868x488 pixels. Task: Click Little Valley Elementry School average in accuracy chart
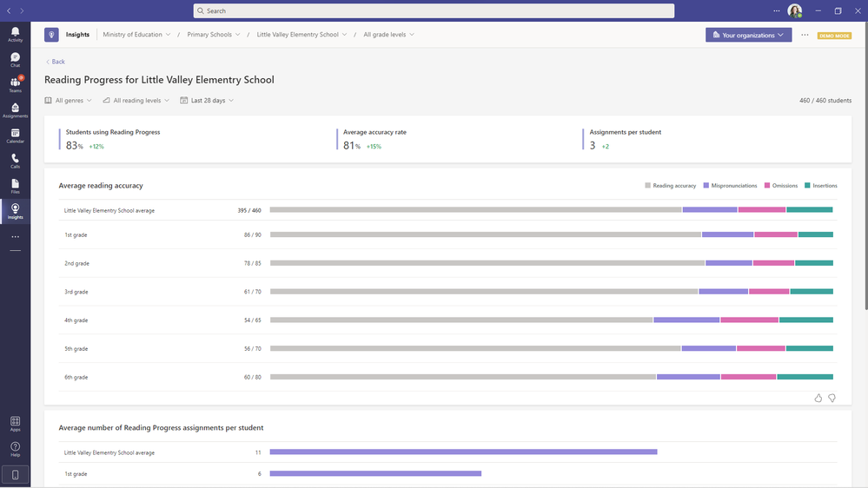point(109,210)
